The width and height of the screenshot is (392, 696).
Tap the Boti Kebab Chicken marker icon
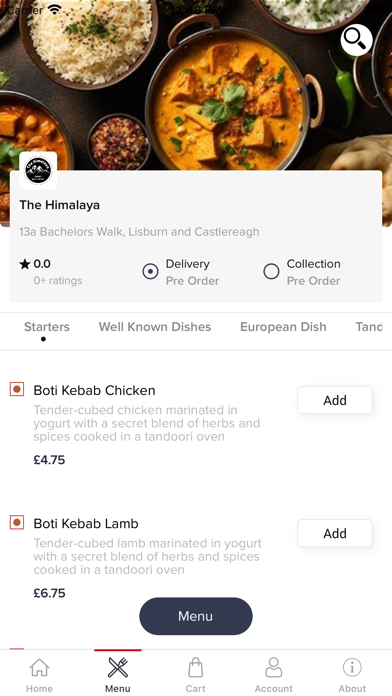(17, 389)
